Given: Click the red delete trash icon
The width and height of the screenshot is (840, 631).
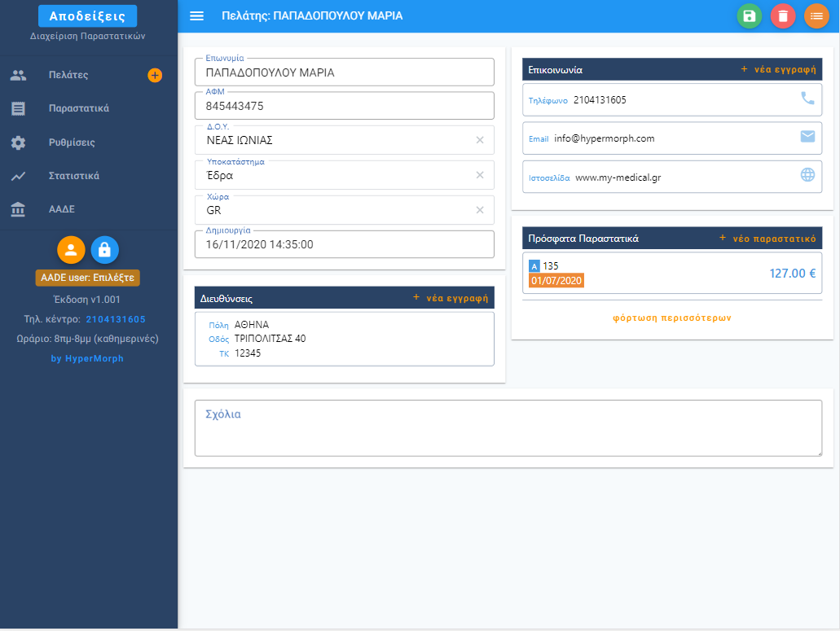Looking at the screenshot, I should [783, 16].
